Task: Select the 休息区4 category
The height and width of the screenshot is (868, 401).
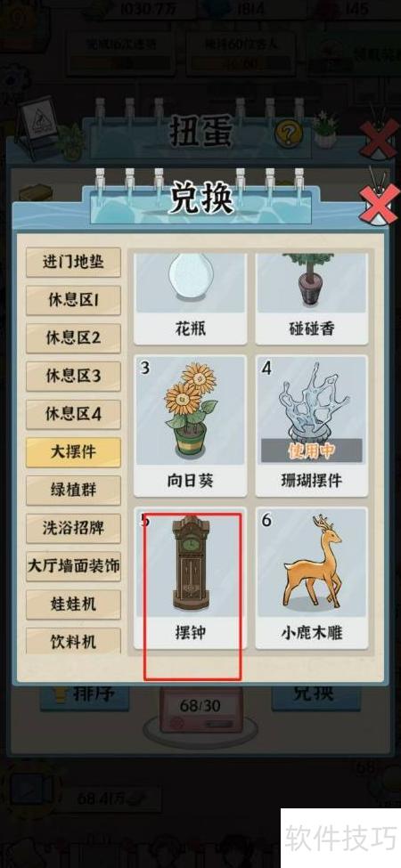Action: click(73, 414)
